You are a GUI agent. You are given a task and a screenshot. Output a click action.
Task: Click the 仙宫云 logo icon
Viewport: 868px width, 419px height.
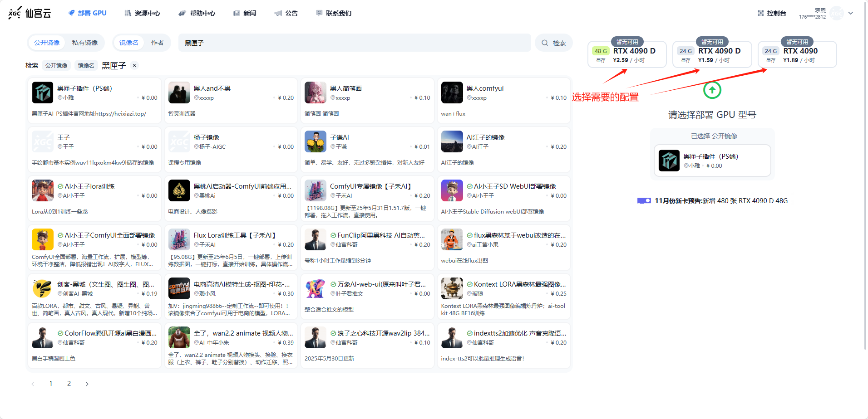15,13
